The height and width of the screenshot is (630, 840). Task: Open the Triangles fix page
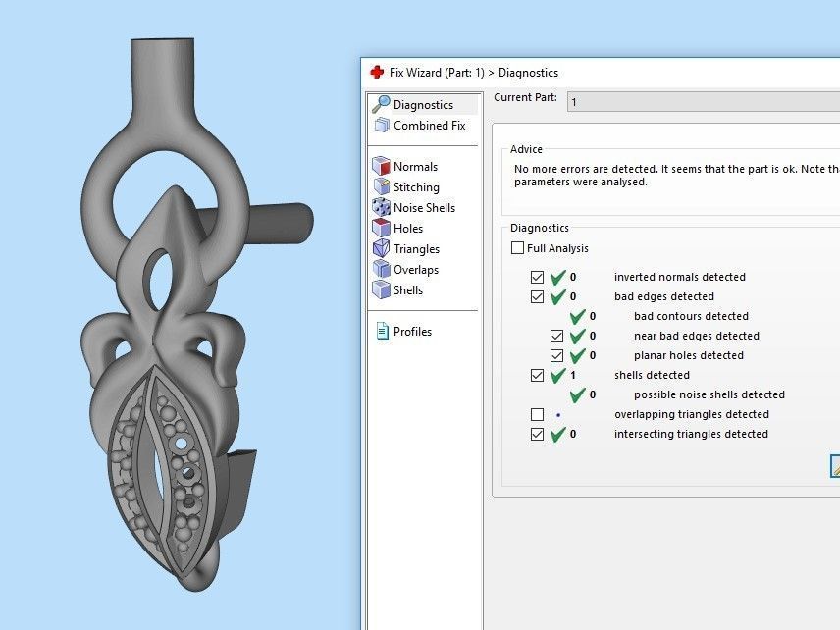416,249
